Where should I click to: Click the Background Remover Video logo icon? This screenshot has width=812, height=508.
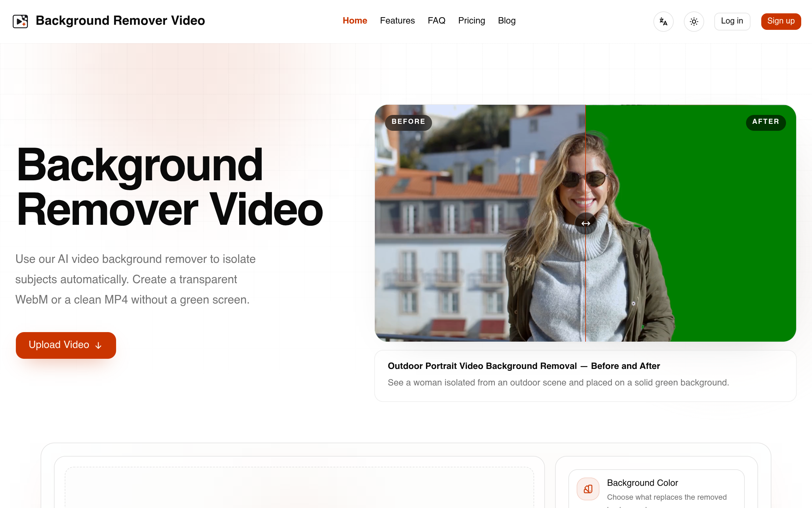(20, 21)
